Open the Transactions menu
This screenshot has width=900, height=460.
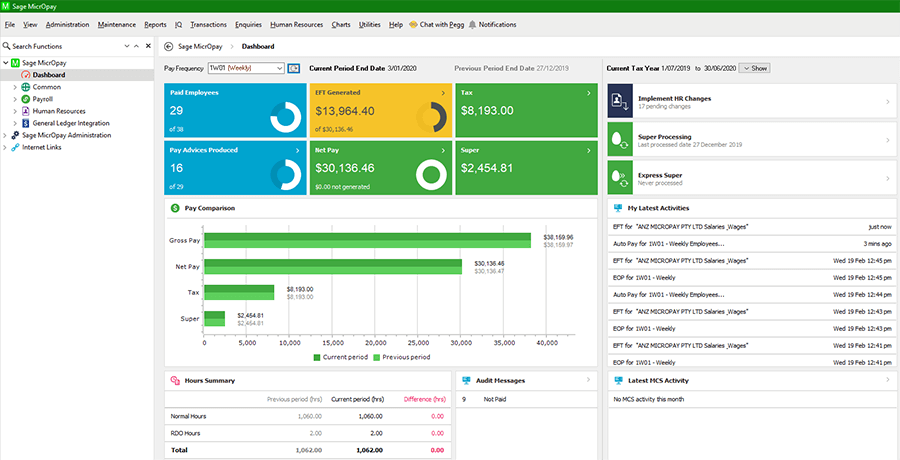point(208,25)
